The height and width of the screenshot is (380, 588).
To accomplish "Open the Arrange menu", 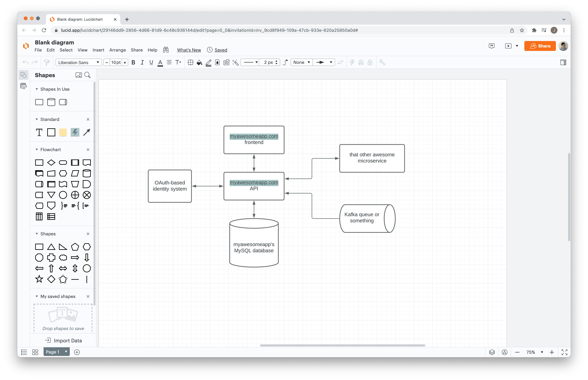I will pyautogui.click(x=117, y=50).
